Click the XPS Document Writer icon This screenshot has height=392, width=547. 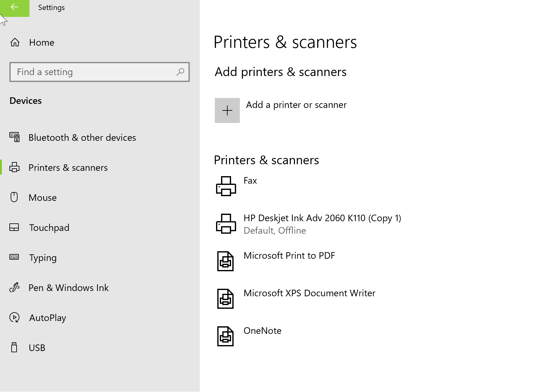[x=225, y=299]
